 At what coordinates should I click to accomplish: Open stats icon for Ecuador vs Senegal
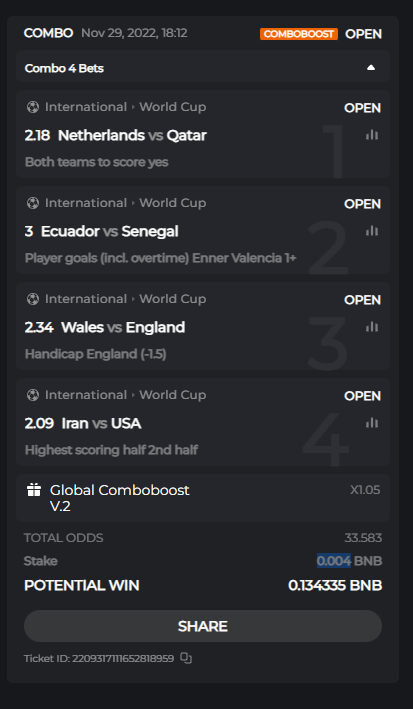pyautogui.click(x=372, y=231)
